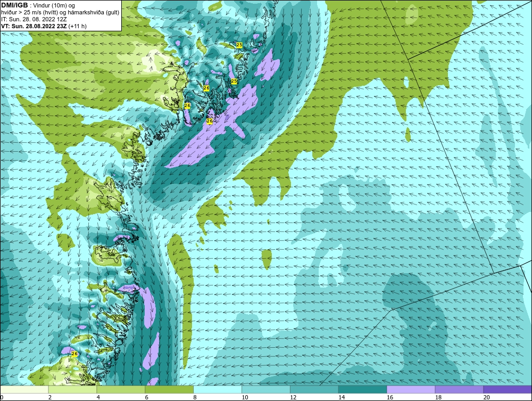Click the 12–14 m/s medium teal legend swatch
532x401 pixels.
pyautogui.click(x=314, y=389)
